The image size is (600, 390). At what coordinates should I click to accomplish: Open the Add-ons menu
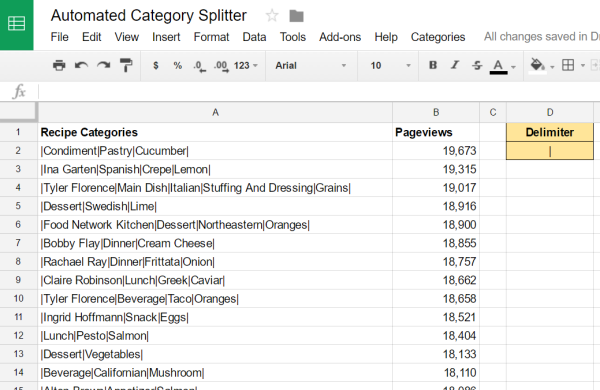pyautogui.click(x=340, y=37)
